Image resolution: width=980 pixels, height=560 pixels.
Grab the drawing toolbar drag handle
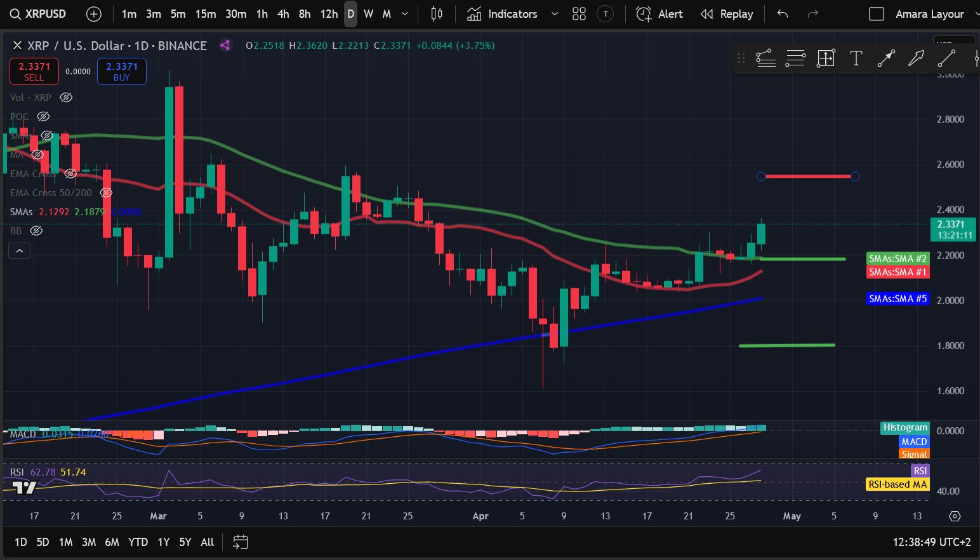pyautogui.click(x=741, y=58)
